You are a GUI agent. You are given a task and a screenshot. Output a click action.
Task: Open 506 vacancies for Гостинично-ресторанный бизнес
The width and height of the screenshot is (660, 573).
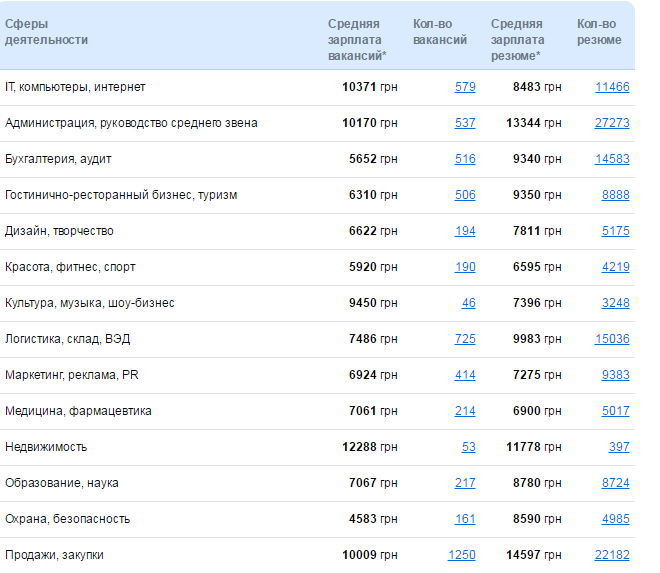point(465,195)
